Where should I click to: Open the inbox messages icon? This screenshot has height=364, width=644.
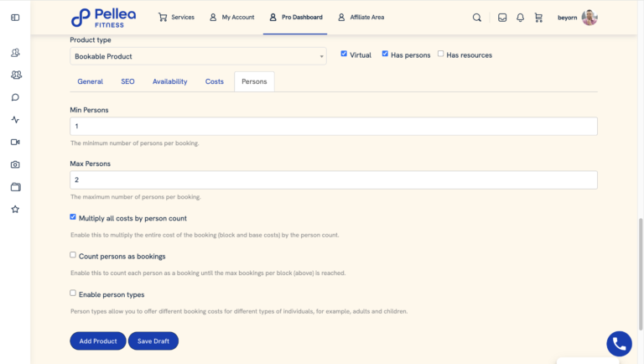tap(502, 18)
